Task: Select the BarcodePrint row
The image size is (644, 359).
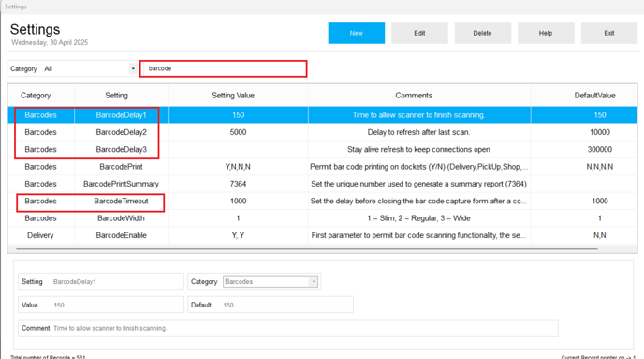Action: tap(322, 167)
